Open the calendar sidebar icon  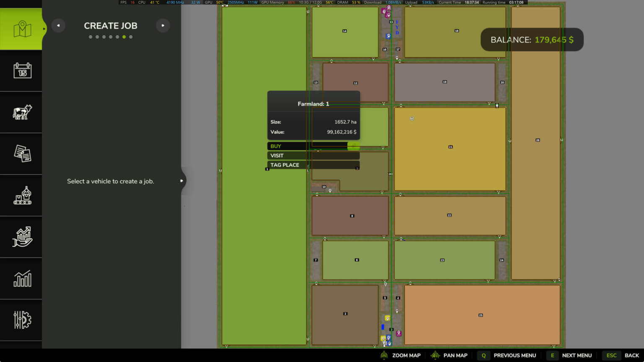tap(22, 71)
